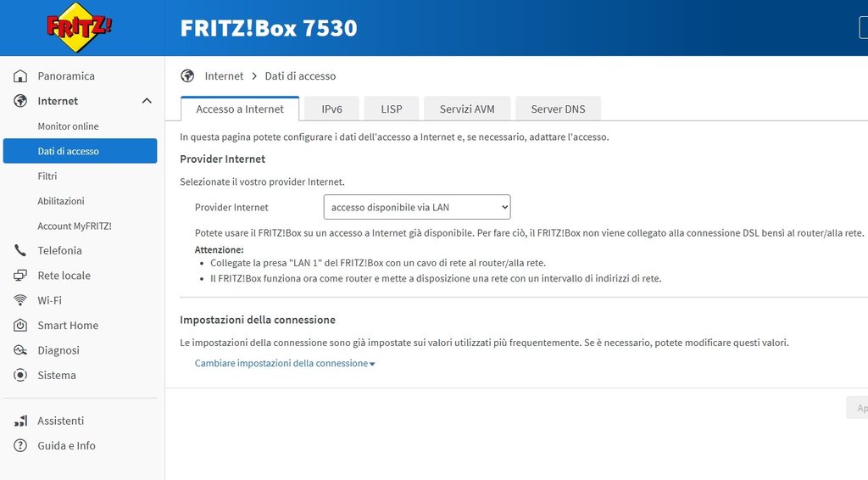The image size is (868, 480).
Task: Open Account MyFRITZ! submenu item
Action: (x=75, y=226)
